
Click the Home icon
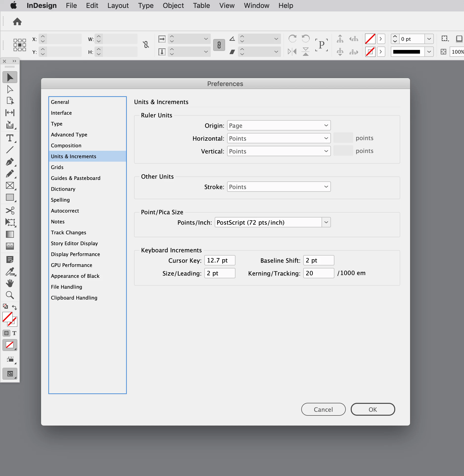(x=17, y=22)
